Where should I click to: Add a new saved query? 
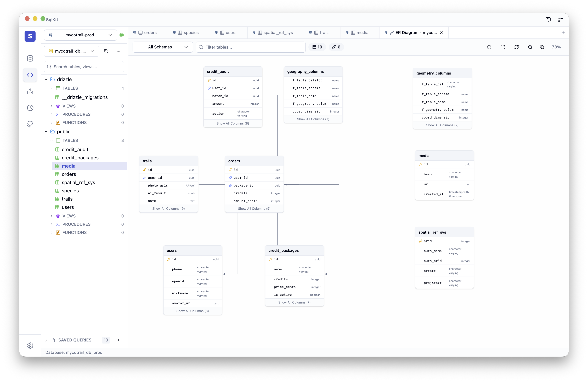[x=118, y=340]
